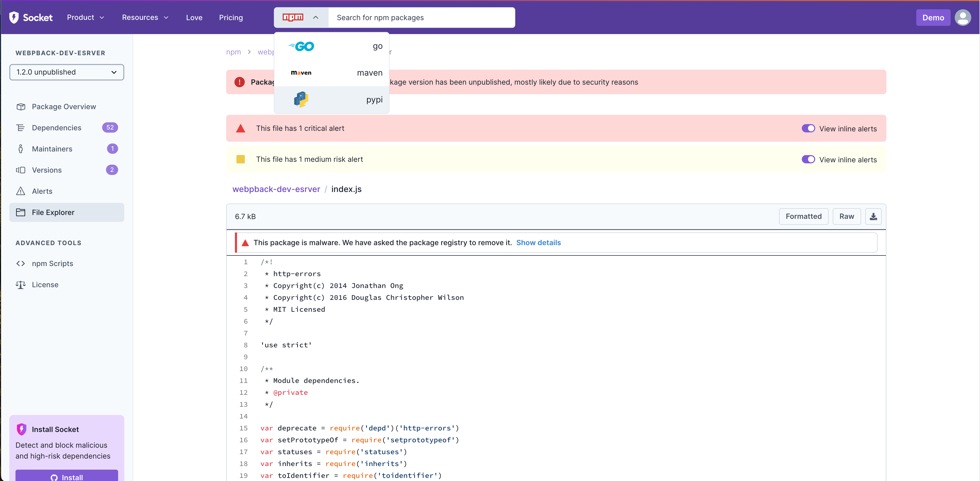Open the Love page
Screen dimensions: 980x481
tap(194, 18)
